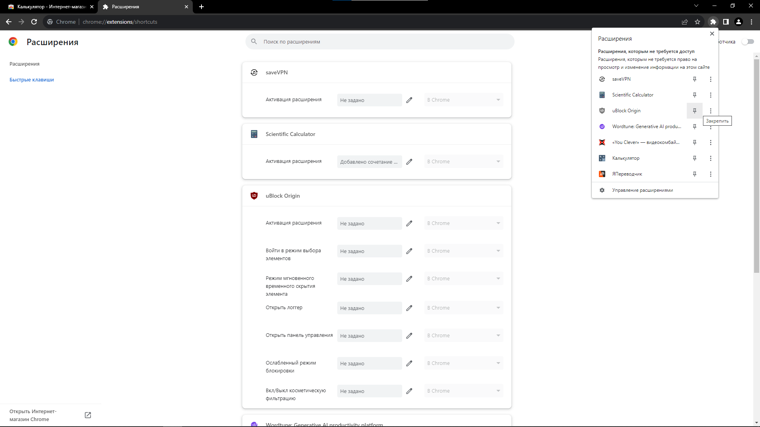Viewport: 760px width, 427px height.
Task: Click the saveVPN shortcut field "Не задано"
Action: click(369, 100)
